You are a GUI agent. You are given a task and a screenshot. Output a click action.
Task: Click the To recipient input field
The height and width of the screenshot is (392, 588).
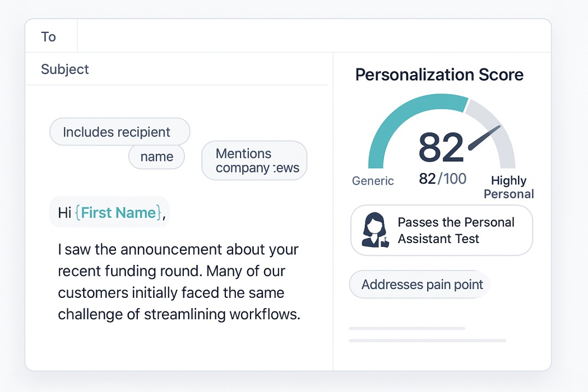tap(312, 37)
